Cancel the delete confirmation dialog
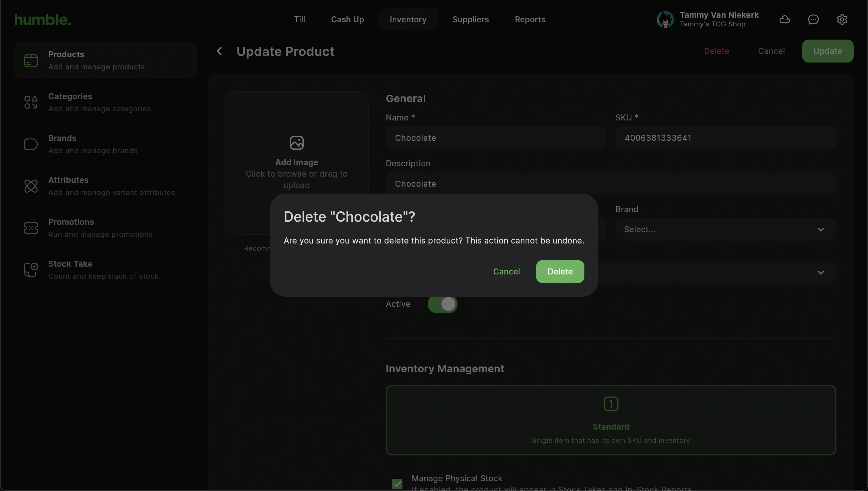The width and height of the screenshot is (868, 491). [x=506, y=272]
